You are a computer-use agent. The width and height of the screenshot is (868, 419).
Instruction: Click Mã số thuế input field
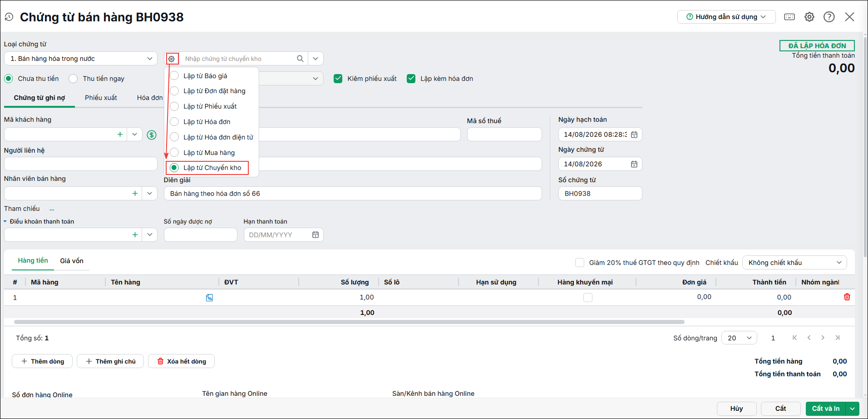[x=504, y=135]
